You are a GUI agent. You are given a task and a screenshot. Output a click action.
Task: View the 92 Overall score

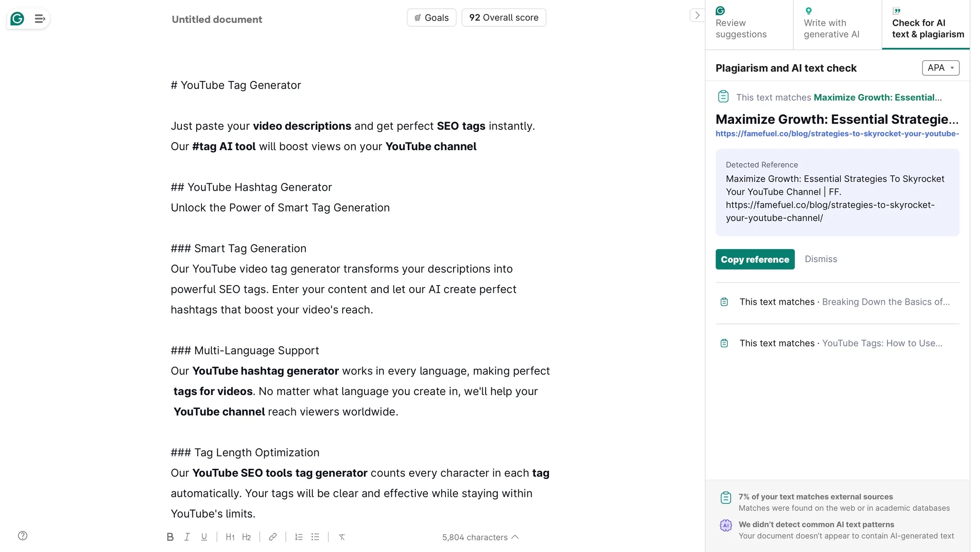tap(504, 18)
